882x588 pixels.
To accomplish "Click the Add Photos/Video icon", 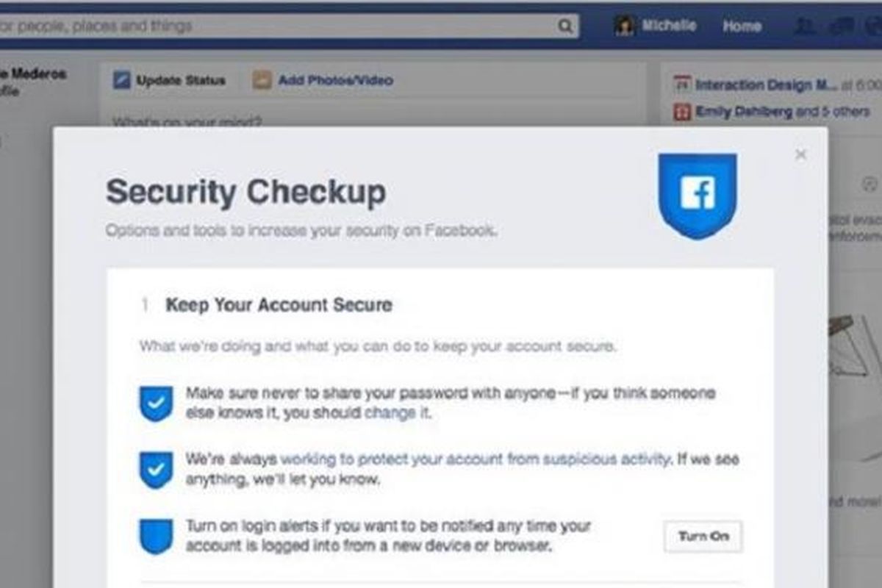I will 262,80.
